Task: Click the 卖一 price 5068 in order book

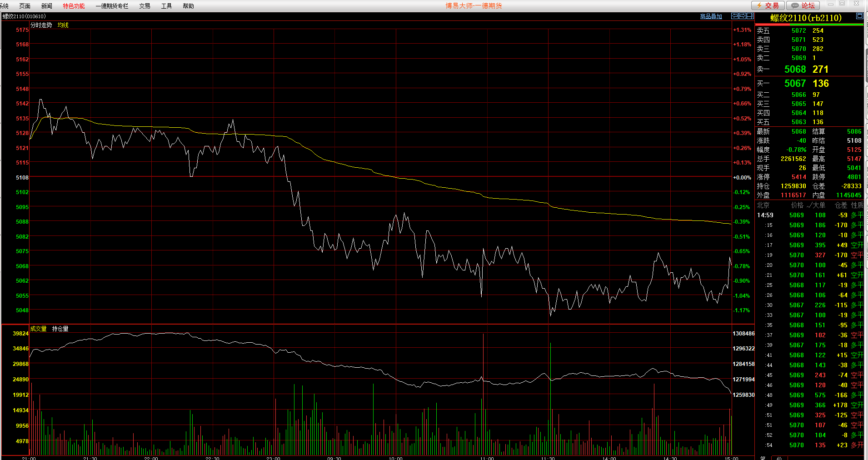Action: coord(795,69)
